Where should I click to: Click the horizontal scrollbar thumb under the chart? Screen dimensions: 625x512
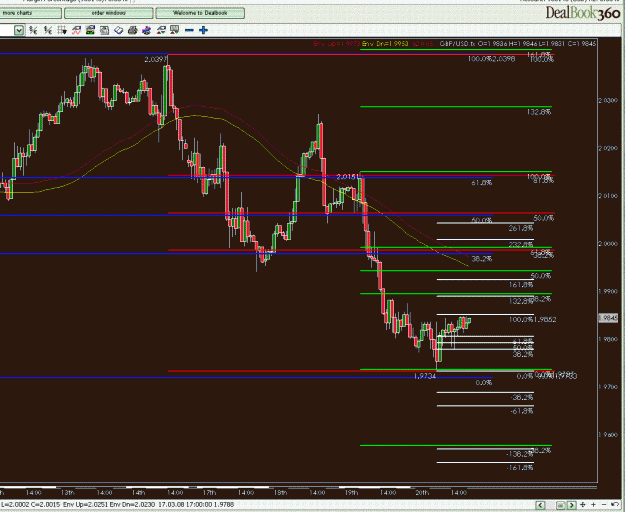pos(560,505)
